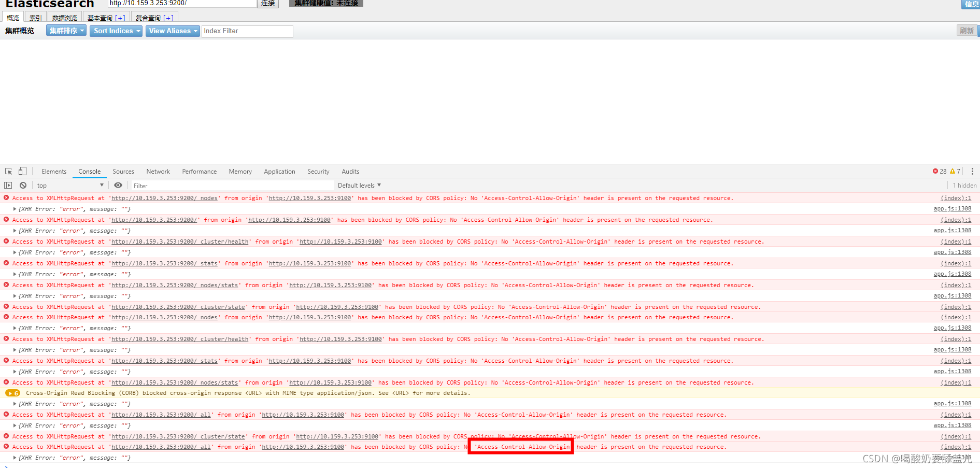Click the 连接 connect button
The width and height of the screenshot is (980, 468).
tap(268, 3)
